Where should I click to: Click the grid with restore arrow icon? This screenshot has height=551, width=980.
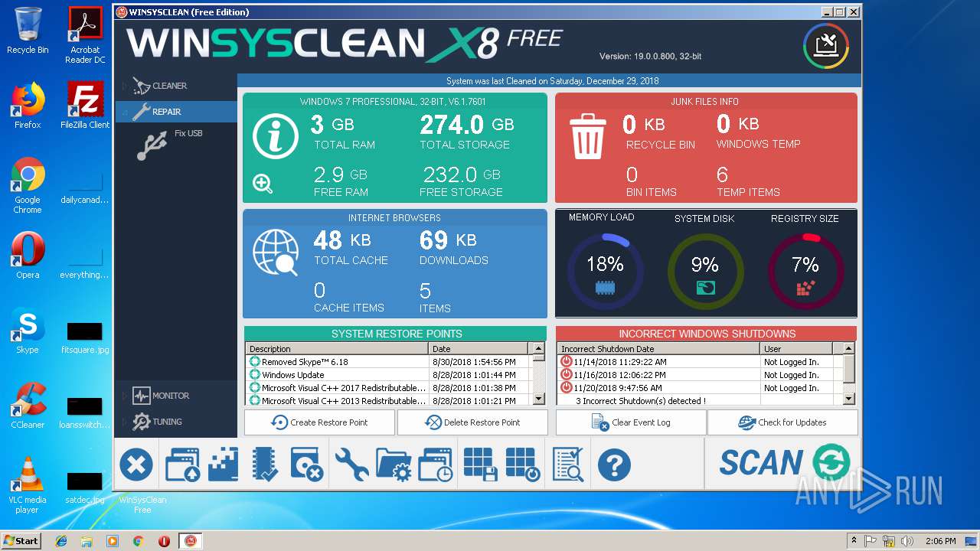tap(523, 465)
